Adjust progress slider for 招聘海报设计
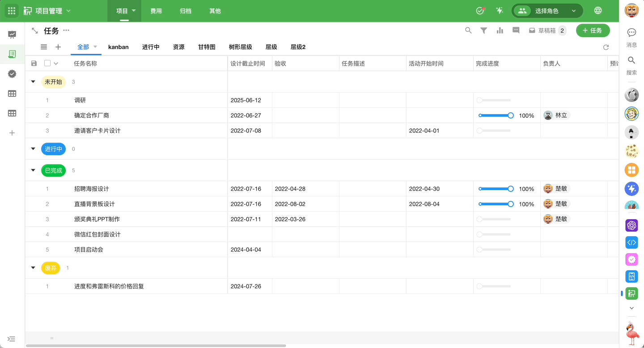The image size is (644, 348). click(x=496, y=189)
